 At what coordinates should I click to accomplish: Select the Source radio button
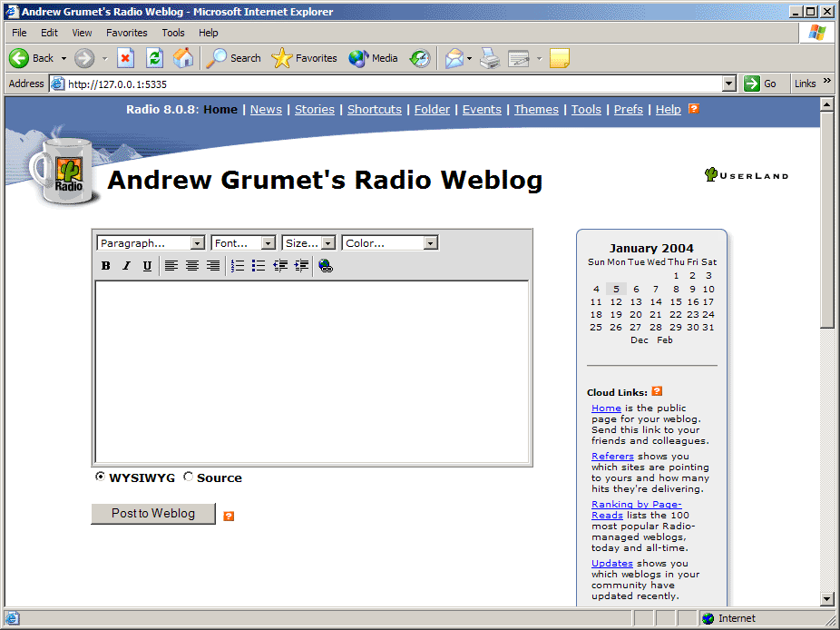point(188,477)
